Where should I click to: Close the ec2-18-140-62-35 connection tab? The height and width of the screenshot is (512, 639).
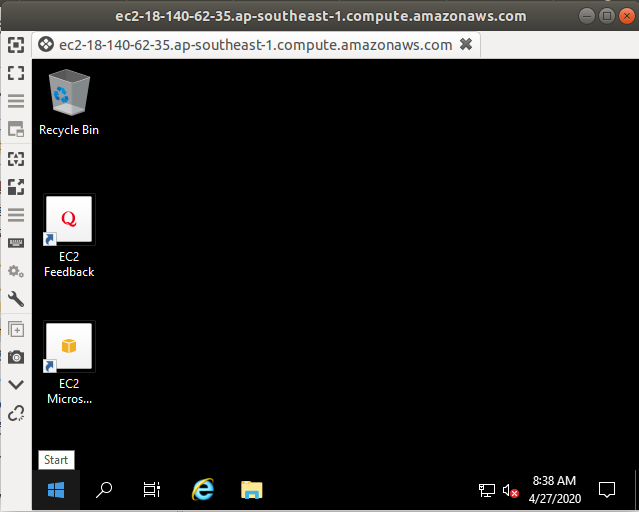click(466, 44)
